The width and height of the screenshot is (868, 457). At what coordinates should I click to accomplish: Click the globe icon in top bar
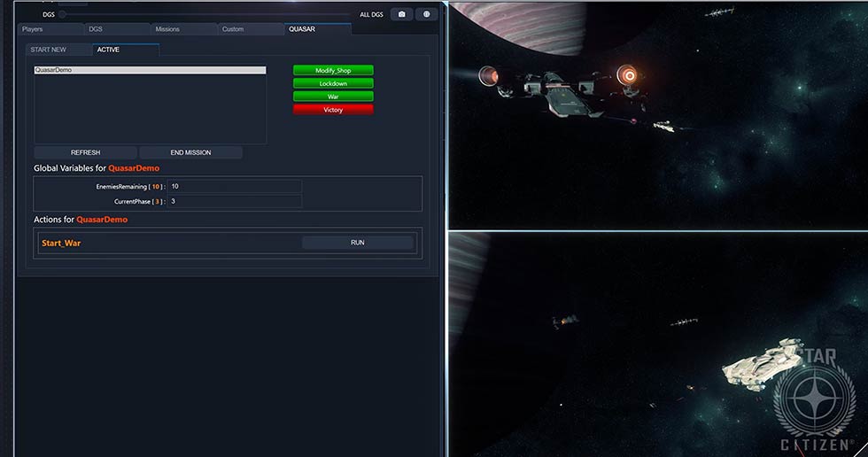click(426, 14)
